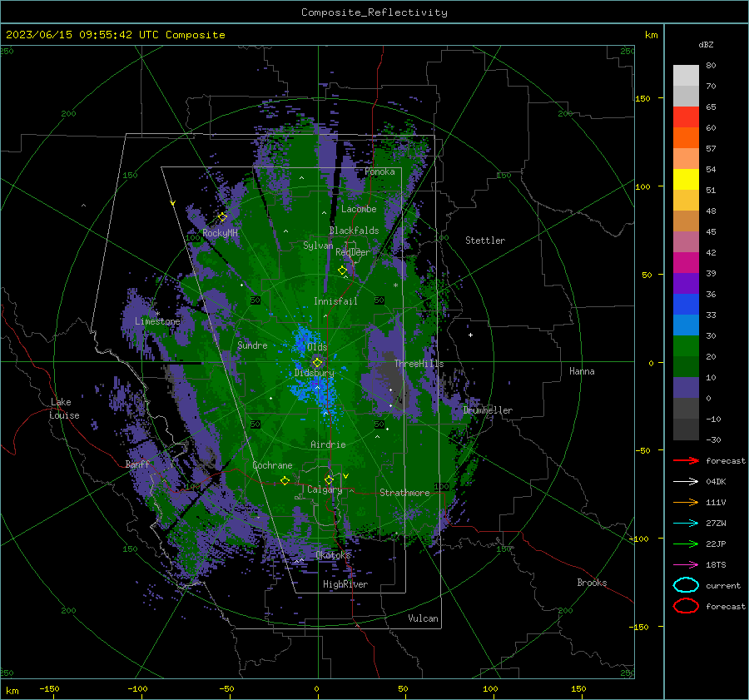The height and width of the screenshot is (700, 749).
Task: Click the HighRiver map label
Action: coord(345,584)
